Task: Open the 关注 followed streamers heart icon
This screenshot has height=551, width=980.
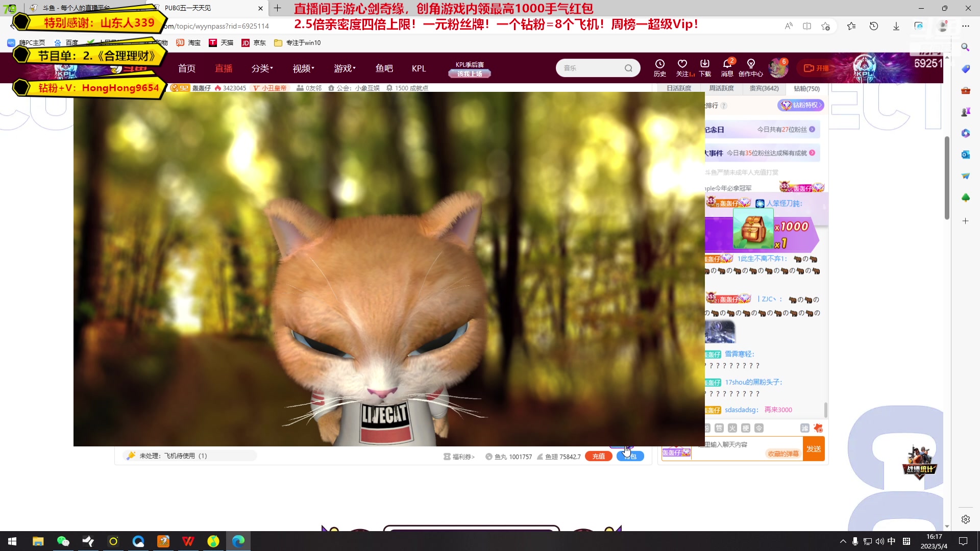Action: (682, 67)
